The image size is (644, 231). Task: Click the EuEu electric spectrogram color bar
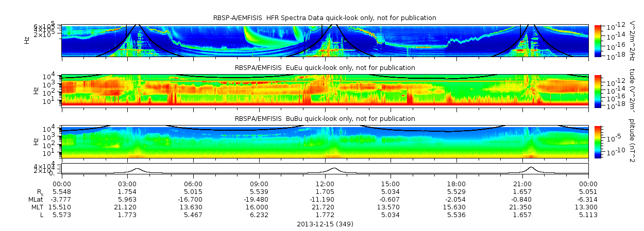598,90
